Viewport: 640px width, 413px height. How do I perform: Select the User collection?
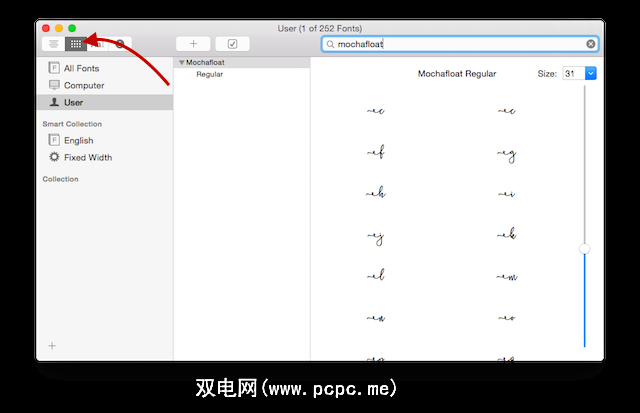coord(105,102)
